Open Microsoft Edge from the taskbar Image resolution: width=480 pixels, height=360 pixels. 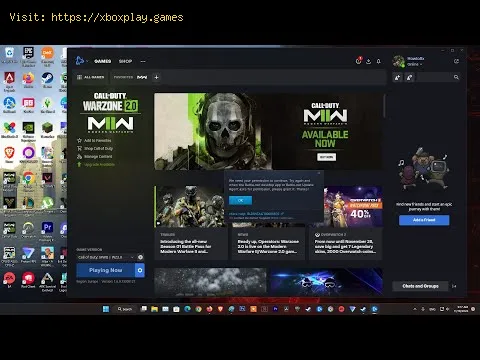(187, 309)
